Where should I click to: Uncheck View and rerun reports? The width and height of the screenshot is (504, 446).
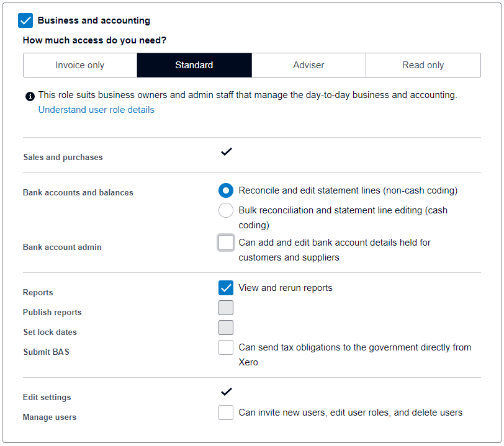click(x=226, y=288)
